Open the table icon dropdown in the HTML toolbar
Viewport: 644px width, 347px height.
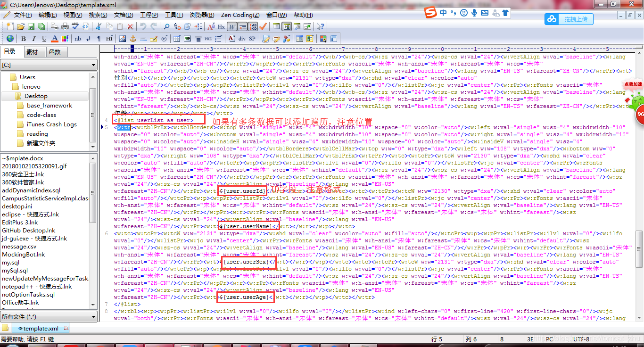[177, 39]
